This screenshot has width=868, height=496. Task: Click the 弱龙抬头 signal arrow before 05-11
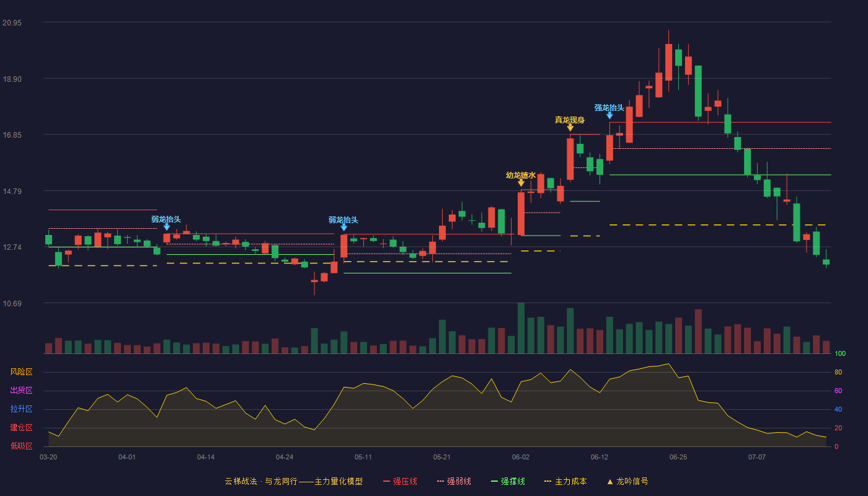(344, 228)
